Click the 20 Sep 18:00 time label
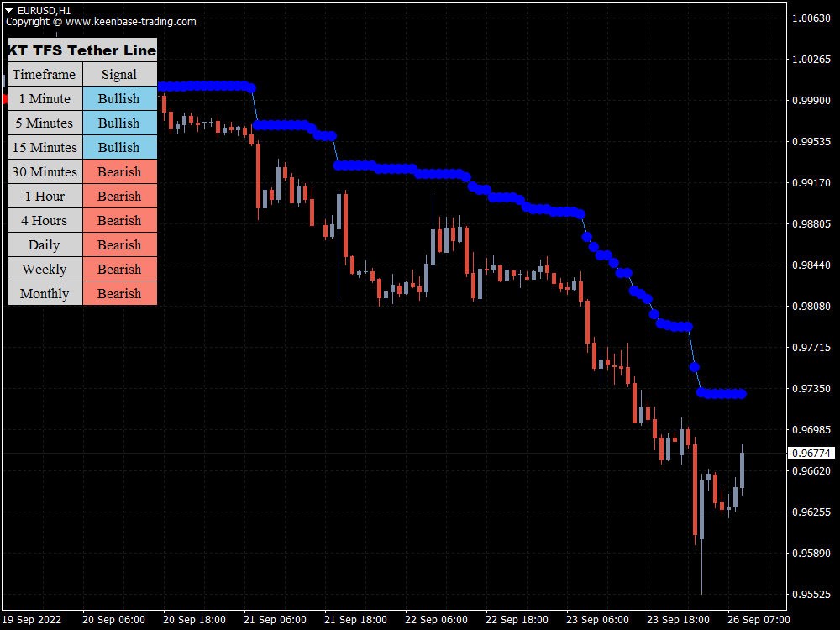 tap(194, 620)
